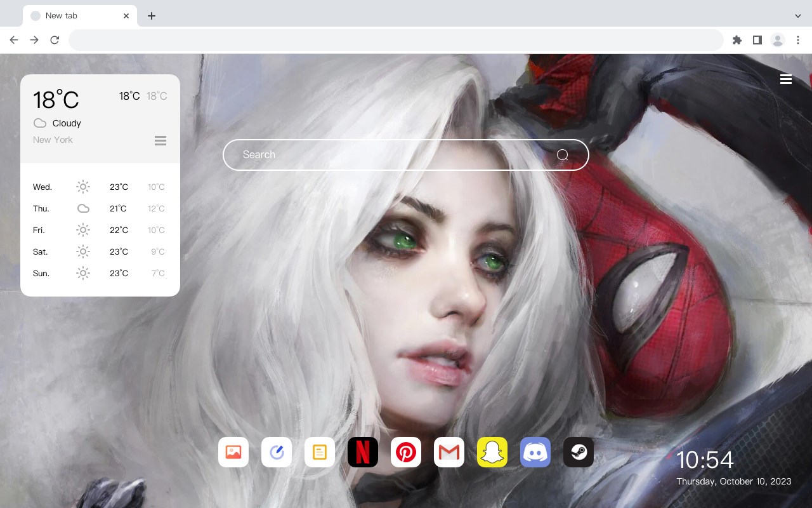Open Chrome's three-dot menu
Viewport: 812px width, 508px height.
[798, 40]
